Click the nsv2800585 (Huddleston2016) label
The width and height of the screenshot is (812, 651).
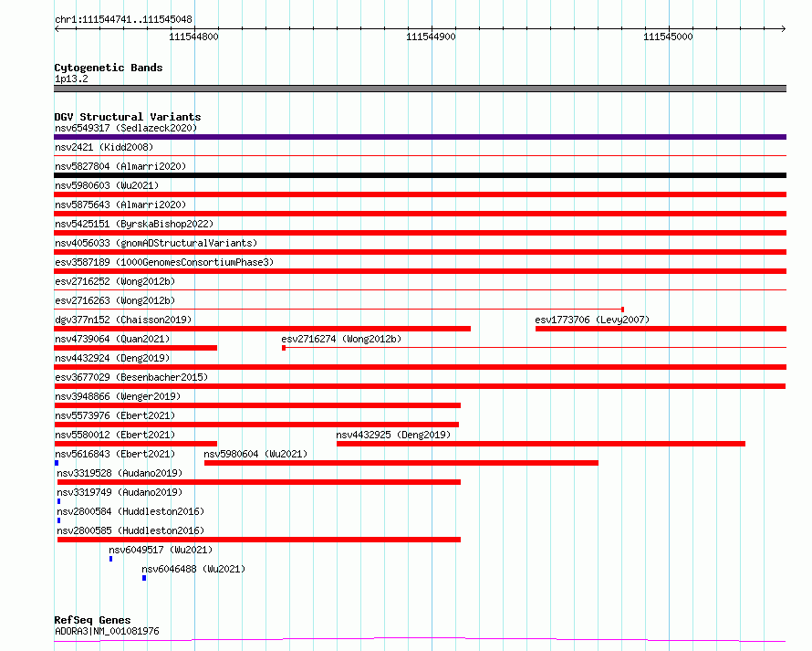coord(130,530)
